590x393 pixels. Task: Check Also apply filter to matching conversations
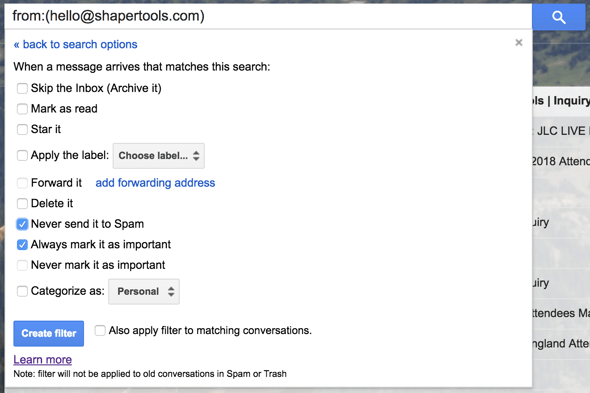tap(100, 331)
